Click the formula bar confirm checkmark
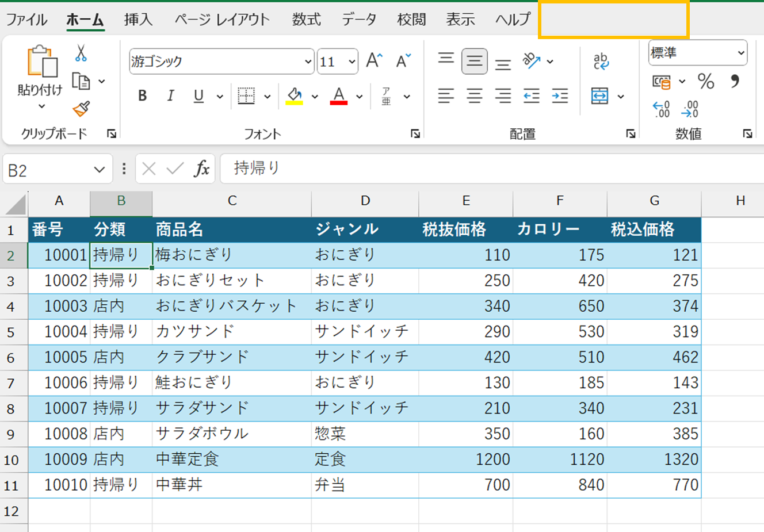The image size is (764, 532). (x=175, y=169)
